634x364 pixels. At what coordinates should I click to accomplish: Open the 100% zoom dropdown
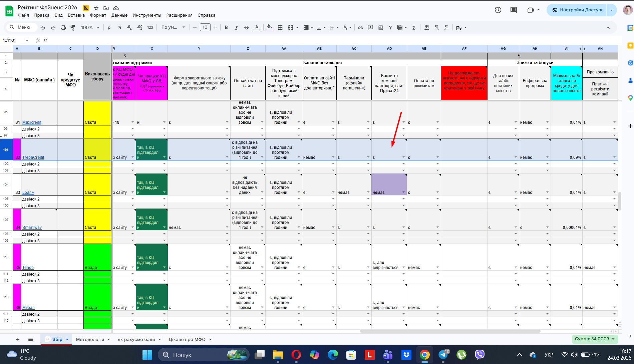pos(90,28)
